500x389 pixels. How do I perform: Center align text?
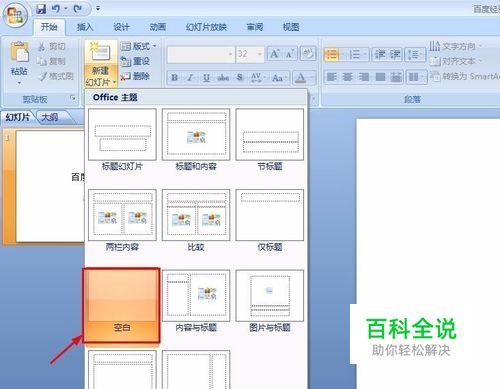pyautogui.click(x=347, y=77)
